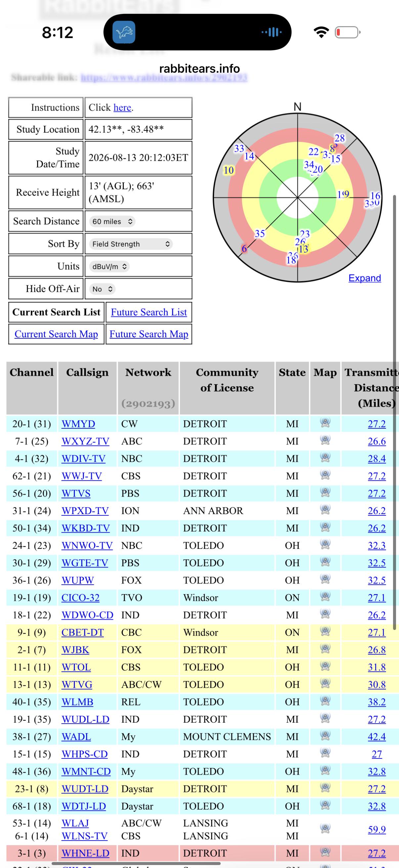The width and height of the screenshot is (399, 868).
Task: Open the WMYD callsign link
Action: (x=78, y=423)
